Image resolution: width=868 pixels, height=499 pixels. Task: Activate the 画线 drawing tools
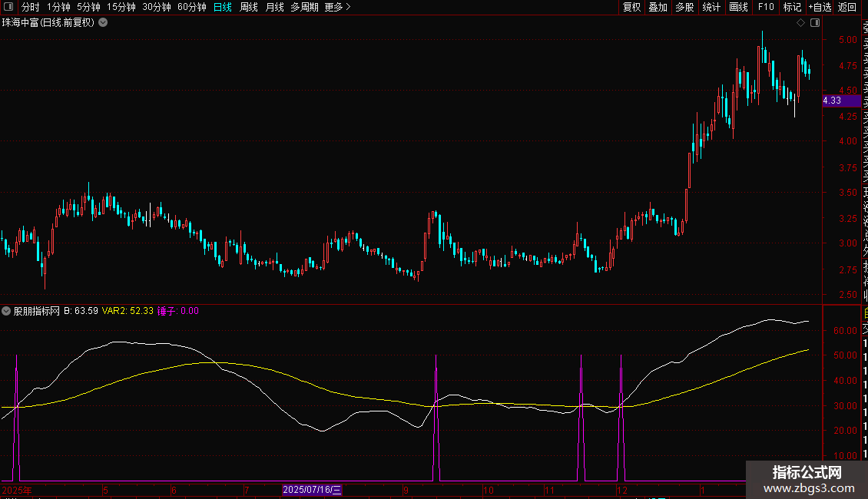coord(738,7)
